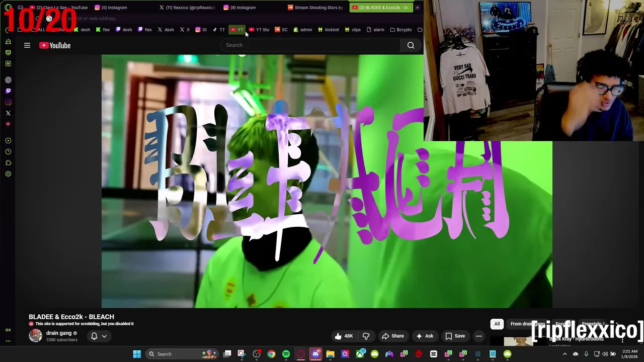Switch to flexxico X profile tab

coord(187,8)
